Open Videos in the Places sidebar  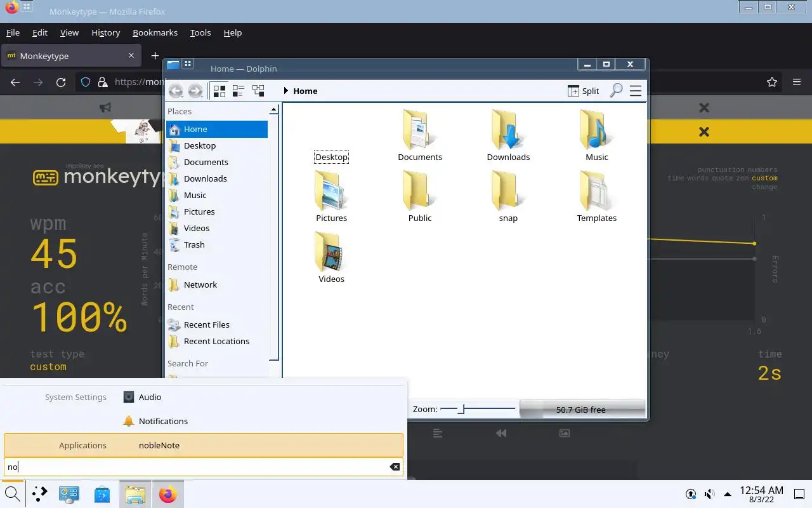coord(217,228)
